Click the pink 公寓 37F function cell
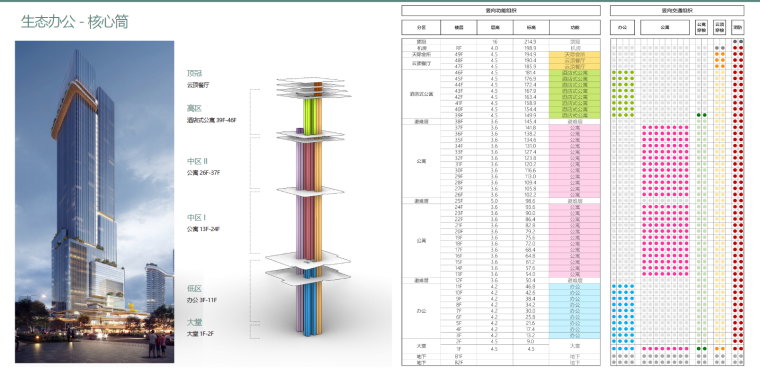The height and width of the screenshot is (376, 760). click(x=575, y=127)
